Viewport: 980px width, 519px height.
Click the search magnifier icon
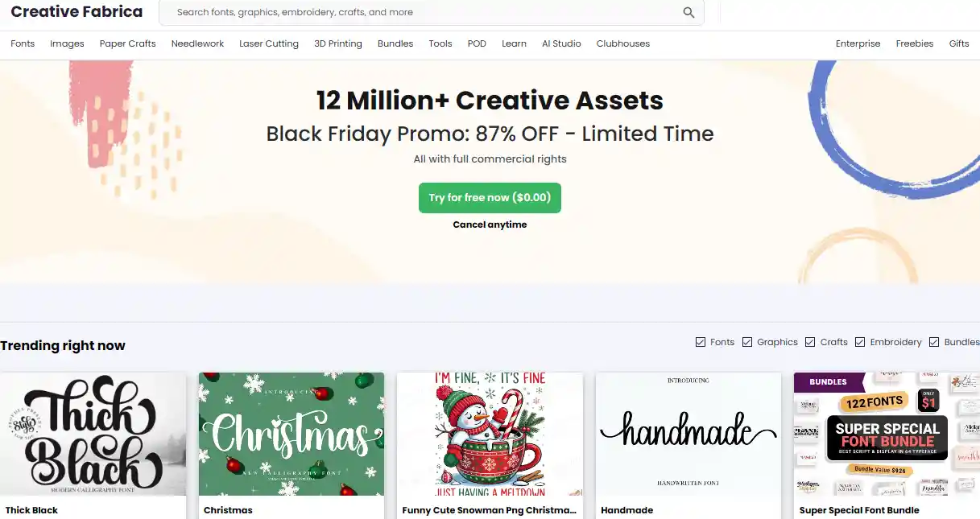pos(688,12)
